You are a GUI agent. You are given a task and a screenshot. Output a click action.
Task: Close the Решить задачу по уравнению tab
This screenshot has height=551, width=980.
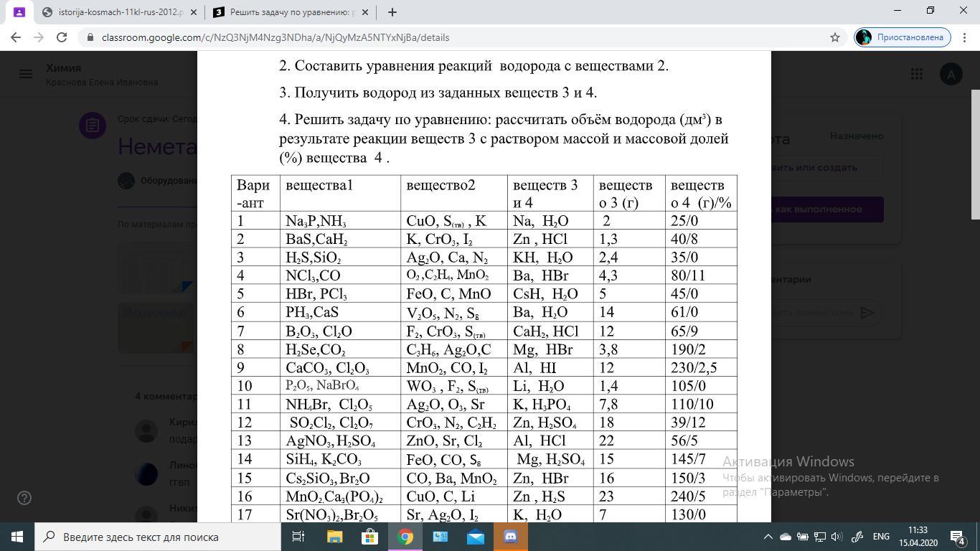[365, 12]
